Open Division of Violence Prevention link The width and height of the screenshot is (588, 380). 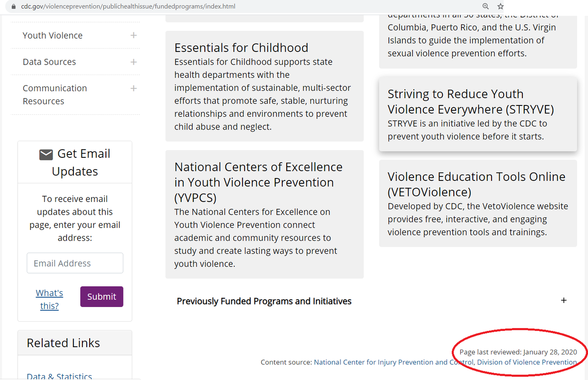tap(527, 362)
